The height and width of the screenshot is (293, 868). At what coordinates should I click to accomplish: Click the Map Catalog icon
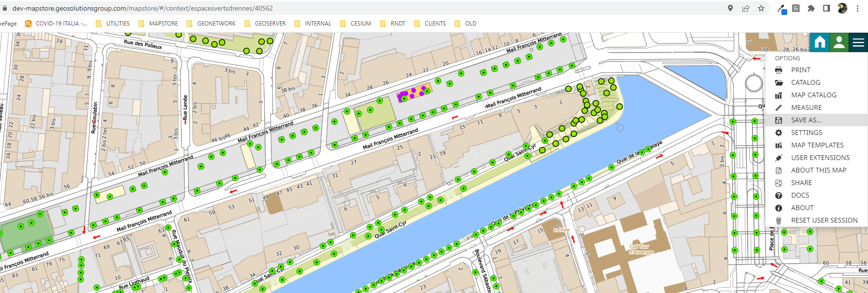(x=779, y=95)
